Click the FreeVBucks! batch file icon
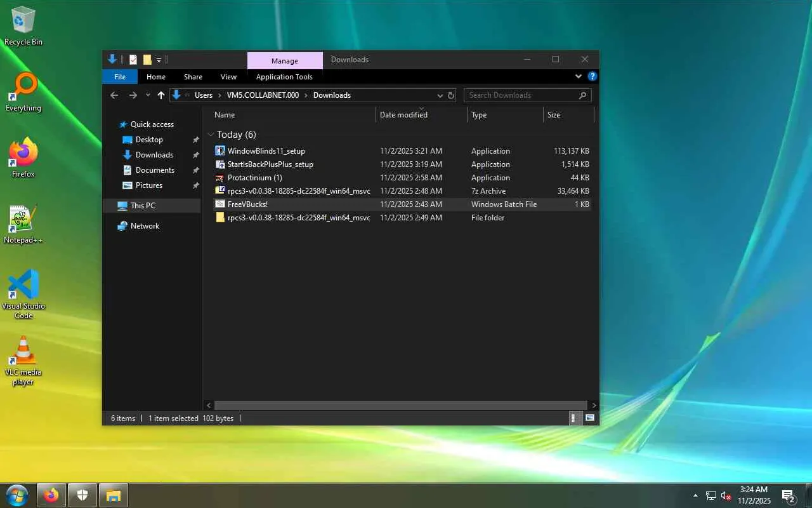This screenshot has width=812, height=508. 220,204
